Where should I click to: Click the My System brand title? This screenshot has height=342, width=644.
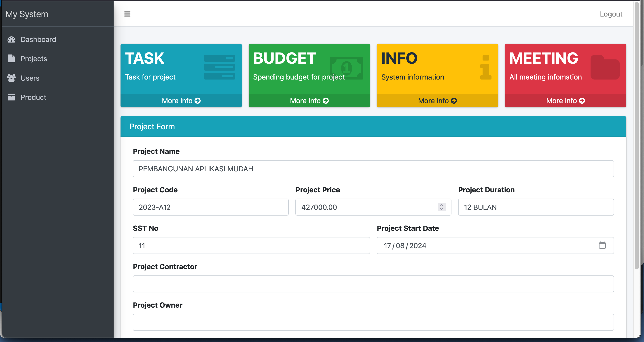coord(27,14)
